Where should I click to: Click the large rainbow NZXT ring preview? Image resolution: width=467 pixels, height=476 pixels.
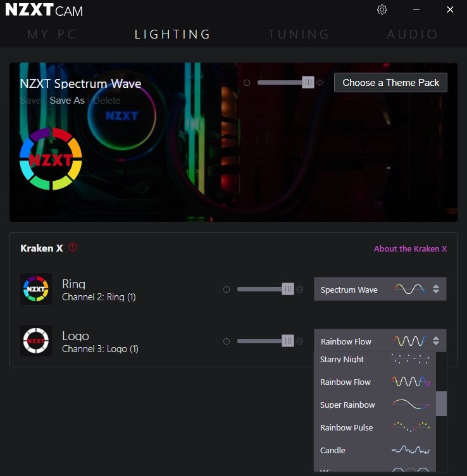click(51, 159)
